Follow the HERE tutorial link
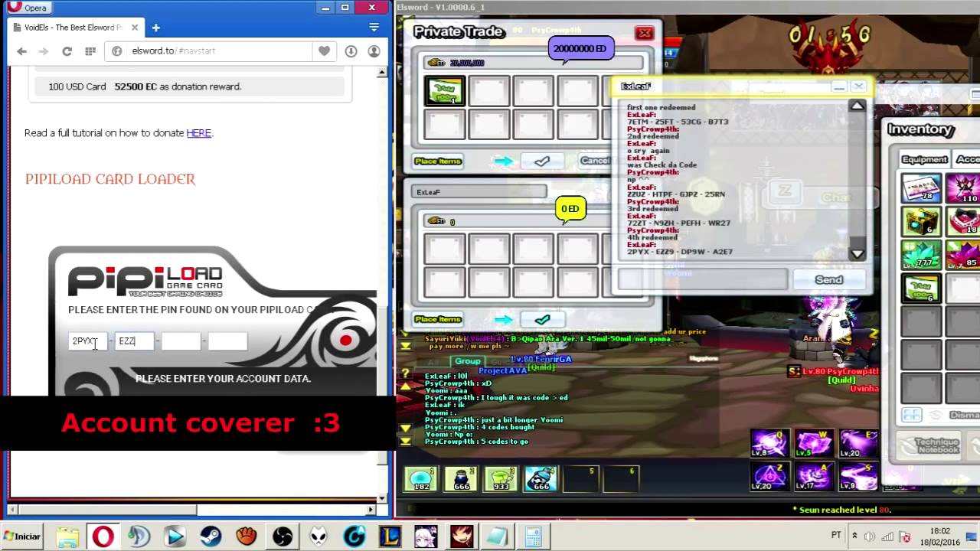The height and width of the screenshot is (551, 980). [198, 132]
